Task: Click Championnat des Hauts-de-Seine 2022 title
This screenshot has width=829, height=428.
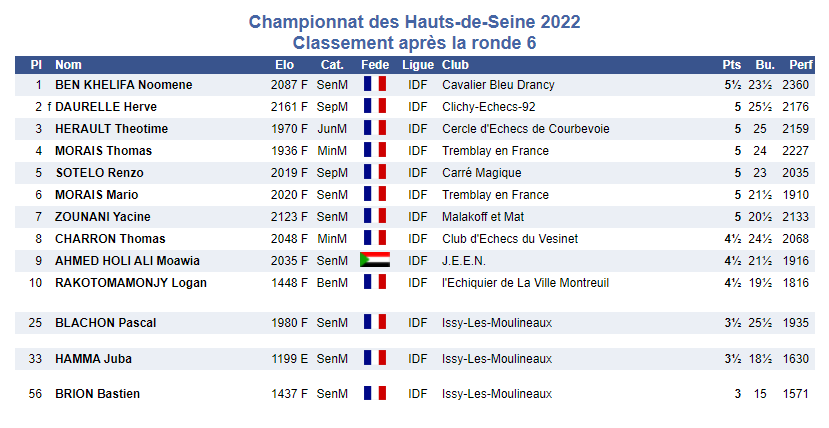Action: coord(414,22)
